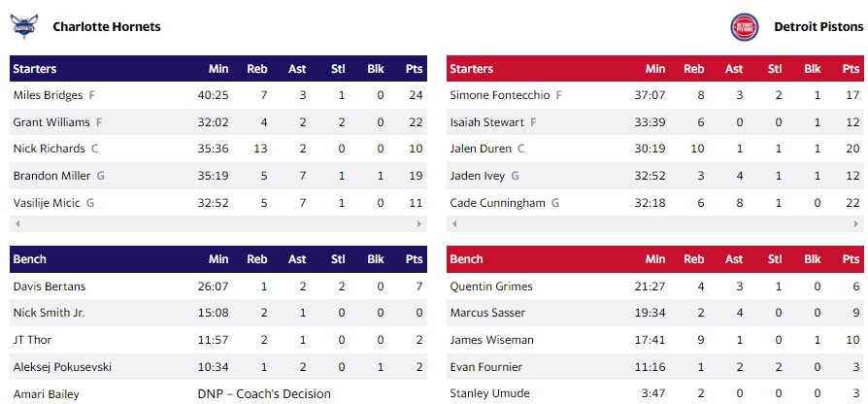Click the Charlotte Hornets team logo
The image size is (868, 404).
(x=23, y=26)
